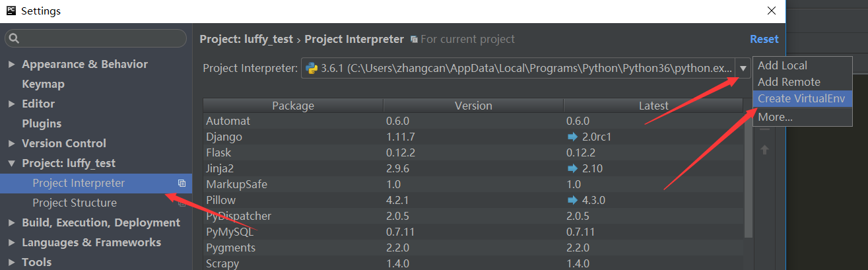Select Project Structure in the sidebar
The width and height of the screenshot is (868, 270).
(75, 203)
